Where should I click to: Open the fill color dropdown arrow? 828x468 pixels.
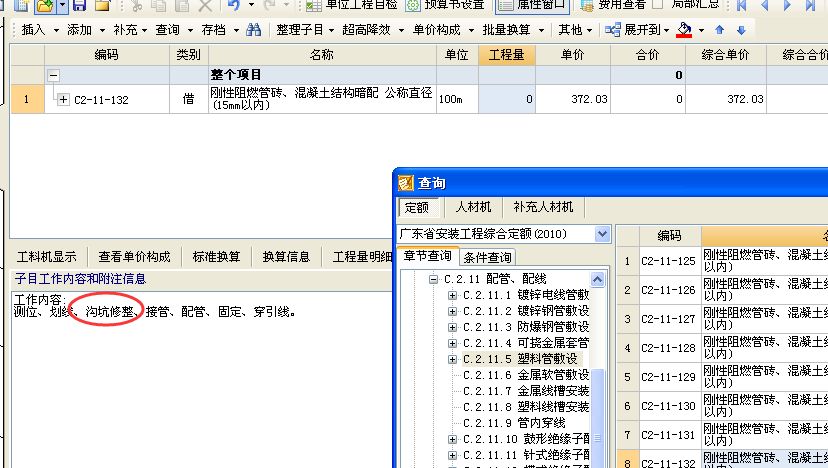[x=701, y=30]
